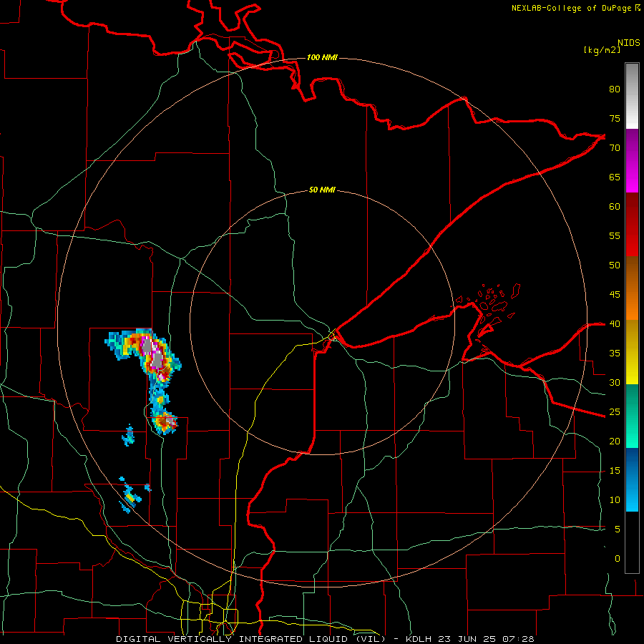Screen dimensions: 644x644
Task: Click the 50 NMI range ring label
Action: [322, 190]
